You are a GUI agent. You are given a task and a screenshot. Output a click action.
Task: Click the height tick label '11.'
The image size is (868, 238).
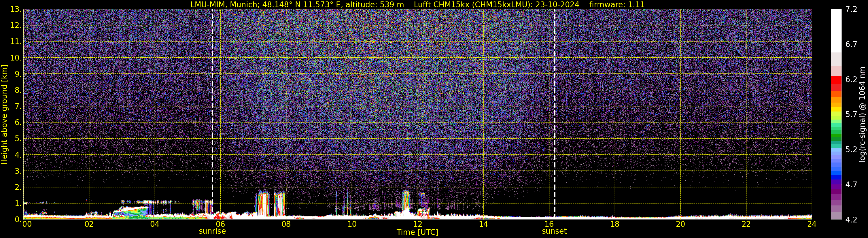16,41
